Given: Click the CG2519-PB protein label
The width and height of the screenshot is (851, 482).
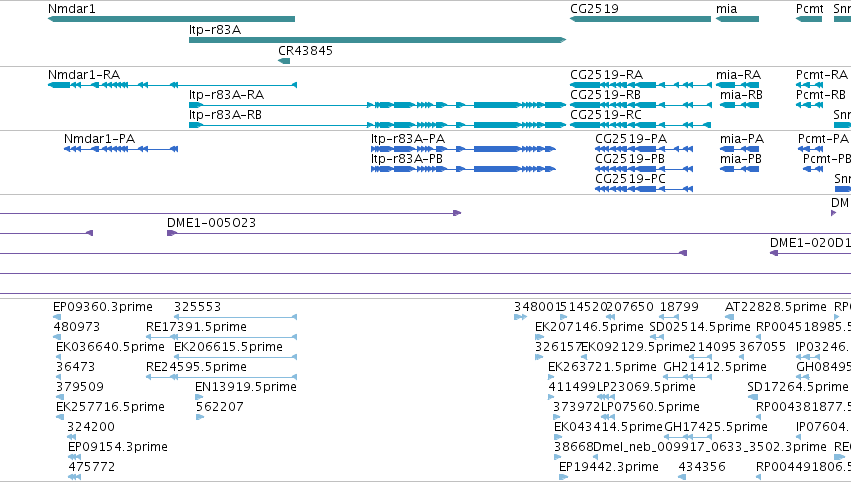Looking at the screenshot, I should (x=630, y=158).
